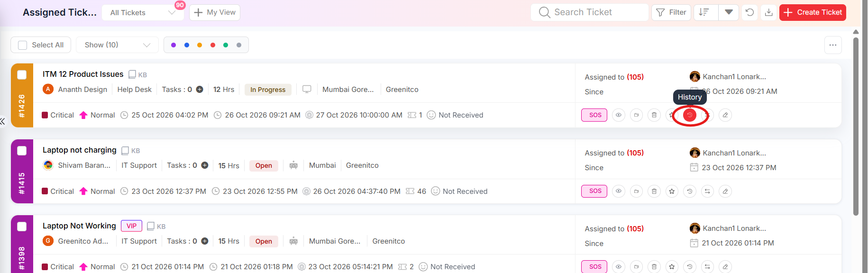Expand the Show (10) dropdown

coord(117,45)
